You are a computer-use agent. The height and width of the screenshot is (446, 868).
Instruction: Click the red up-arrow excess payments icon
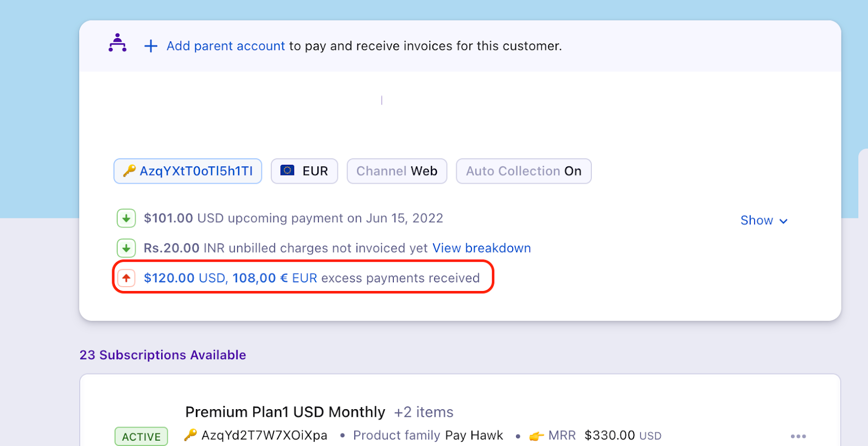(x=126, y=278)
